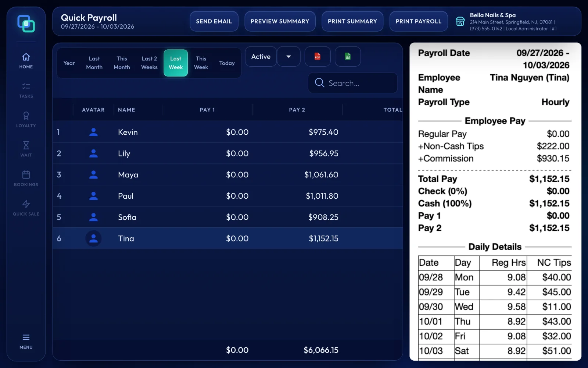Open the Loyalty sidebar item
The image size is (588, 368).
pyautogui.click(x=26, y=120)
